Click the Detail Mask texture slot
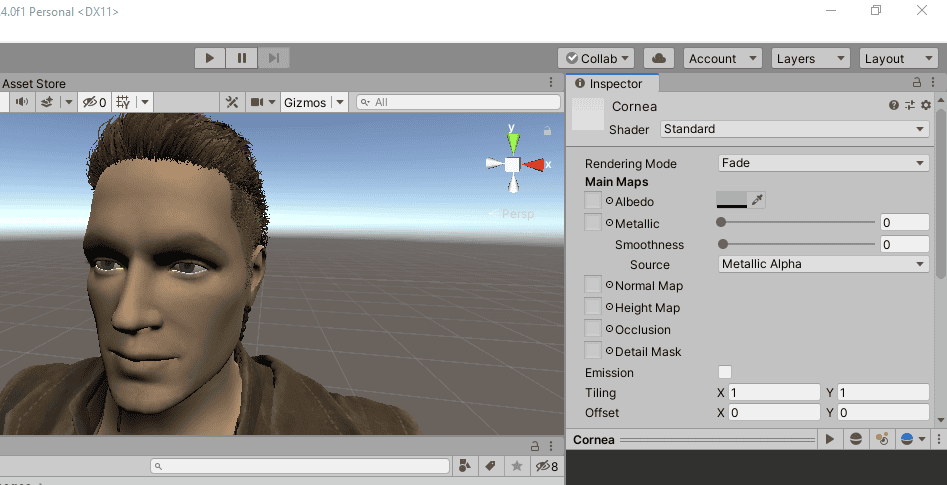 [593, 350]
